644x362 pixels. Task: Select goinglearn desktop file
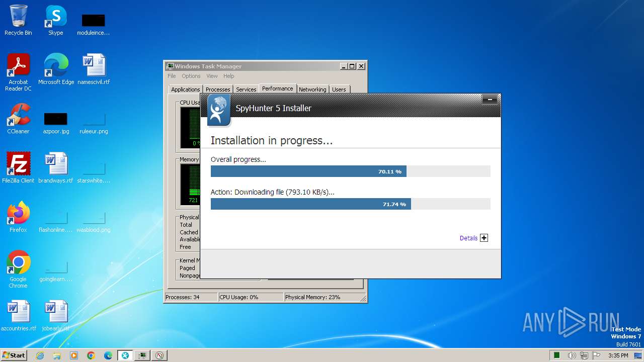56,270
